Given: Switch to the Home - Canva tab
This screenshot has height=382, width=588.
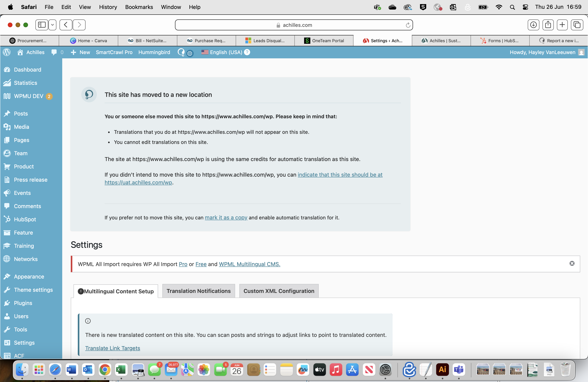Looking at the screenshot, I should (88, 40).
